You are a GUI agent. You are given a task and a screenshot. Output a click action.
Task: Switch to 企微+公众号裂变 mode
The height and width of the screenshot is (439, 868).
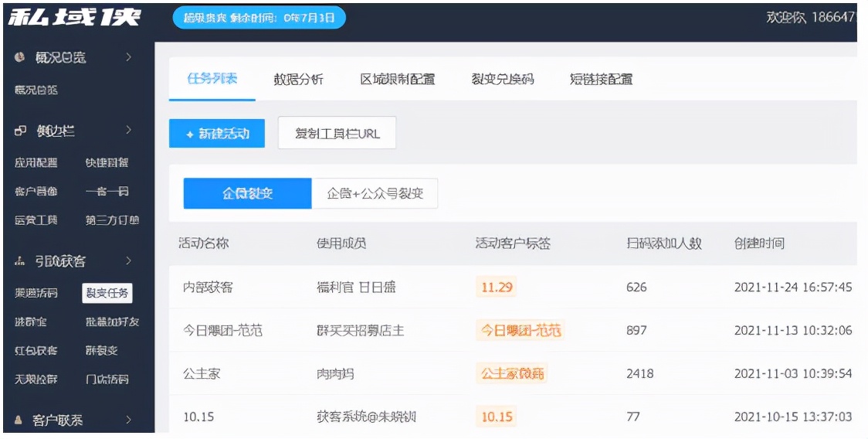click(x=375, y=193)
